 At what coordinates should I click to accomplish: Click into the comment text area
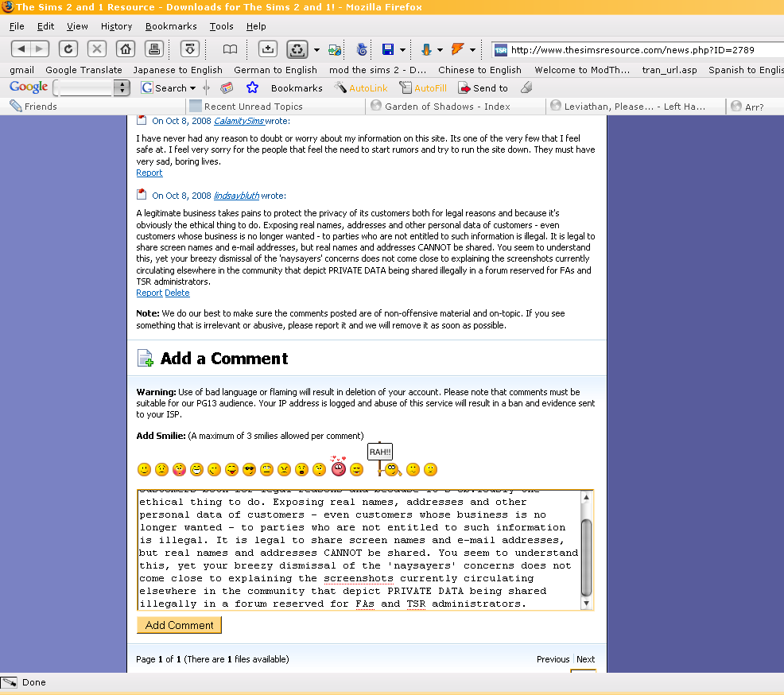(x=359, y=550)
